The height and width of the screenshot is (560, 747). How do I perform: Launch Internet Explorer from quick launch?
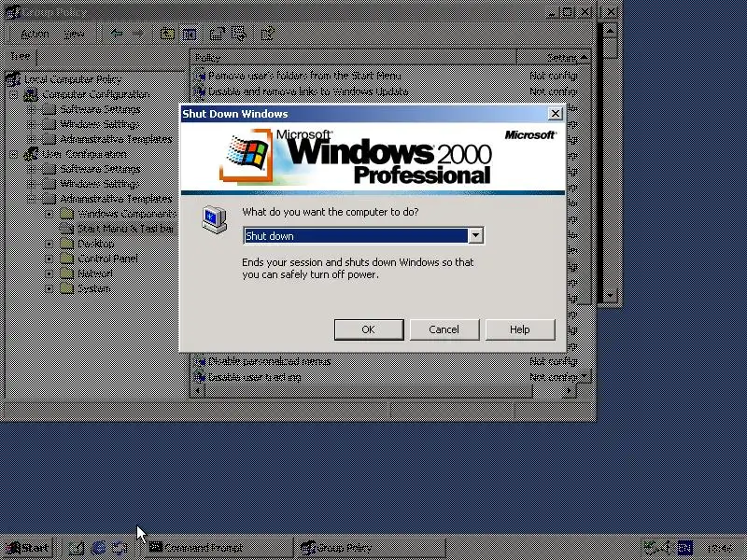[x=98, y=548]
